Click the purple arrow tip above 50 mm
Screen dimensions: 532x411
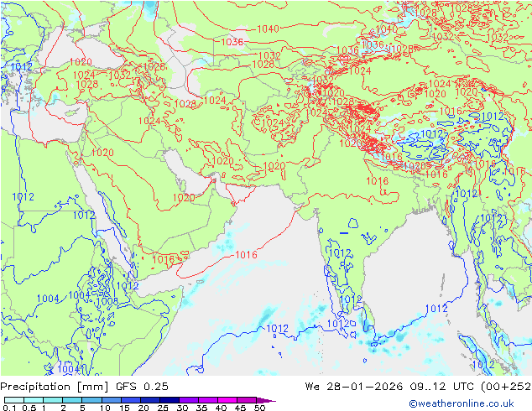[x=266, y=400]
